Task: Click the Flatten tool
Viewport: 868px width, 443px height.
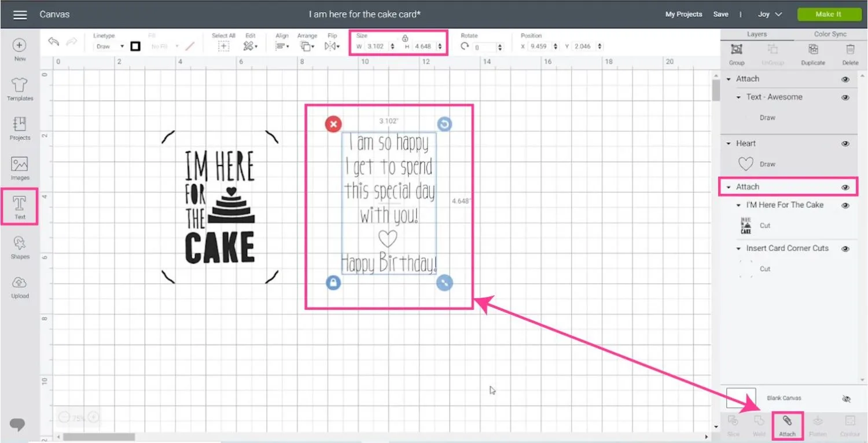Action: pos(818,424)
